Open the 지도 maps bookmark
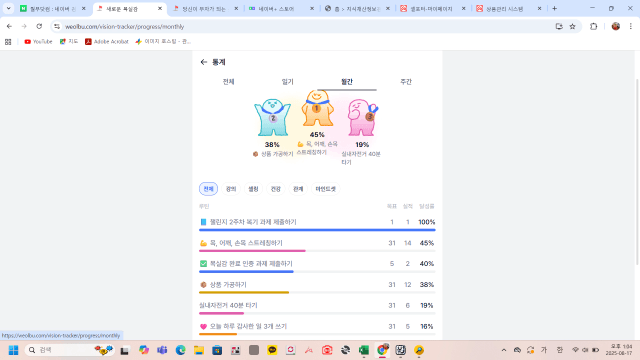 pyautogui.click(x=69, y=42)
